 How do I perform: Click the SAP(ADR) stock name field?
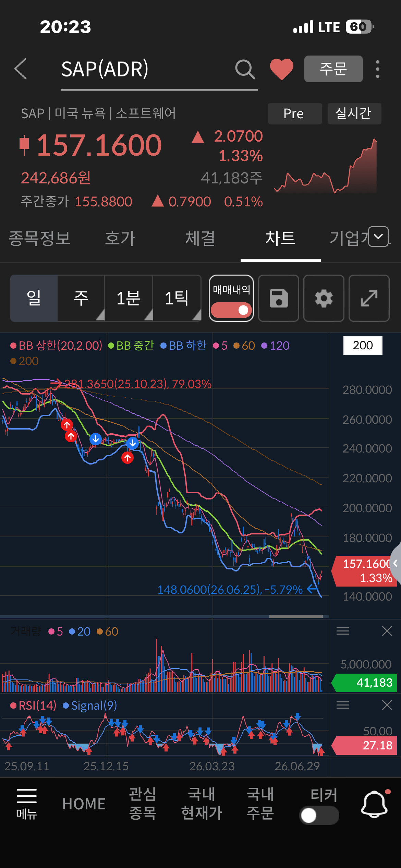click(159, 70)
